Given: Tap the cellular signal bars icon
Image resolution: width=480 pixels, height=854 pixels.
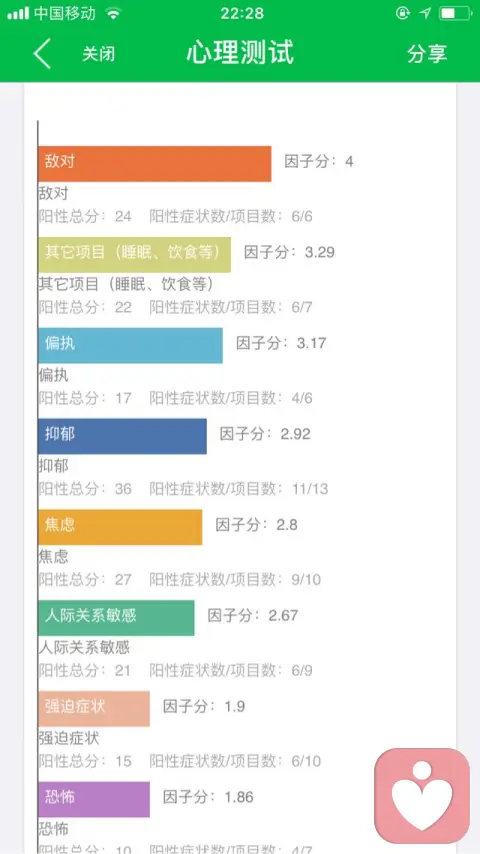Looking at the screenshot, I should pyautogui.click(x=18, y=14).
